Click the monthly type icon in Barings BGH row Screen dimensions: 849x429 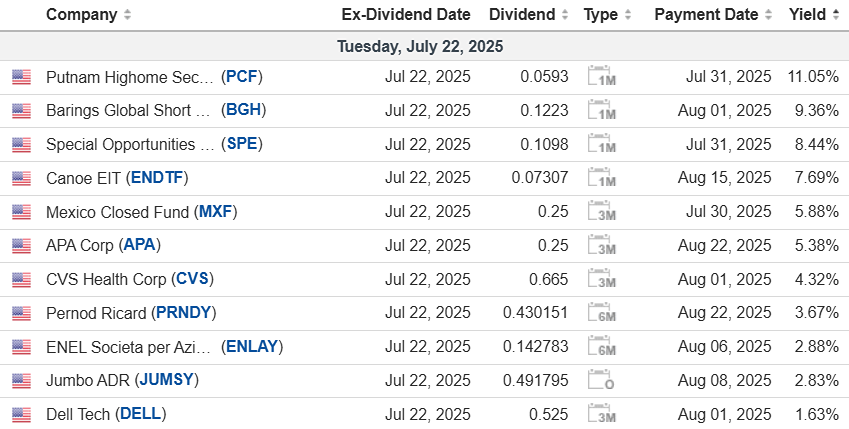click(601, 111)
